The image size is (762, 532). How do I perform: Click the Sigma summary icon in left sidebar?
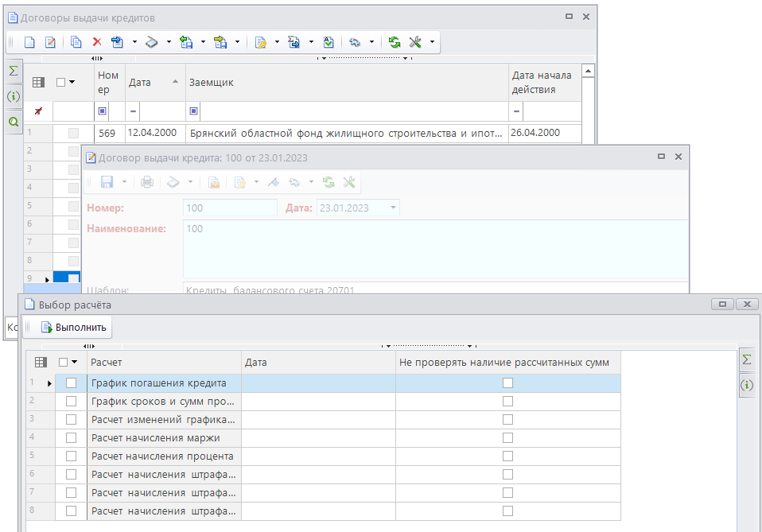click(13, 72)
